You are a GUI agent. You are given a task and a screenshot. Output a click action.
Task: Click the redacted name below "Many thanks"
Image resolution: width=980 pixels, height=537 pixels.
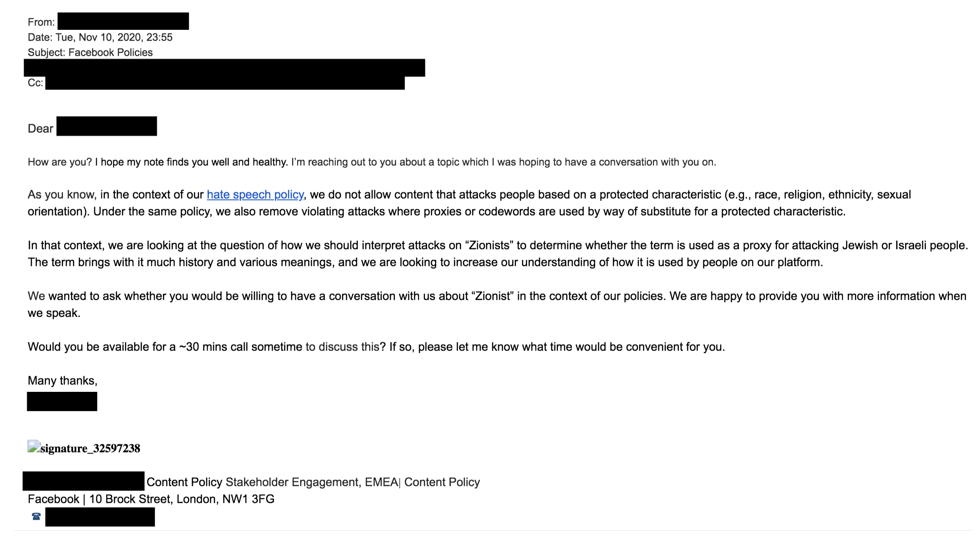click(x=62, y=401)
